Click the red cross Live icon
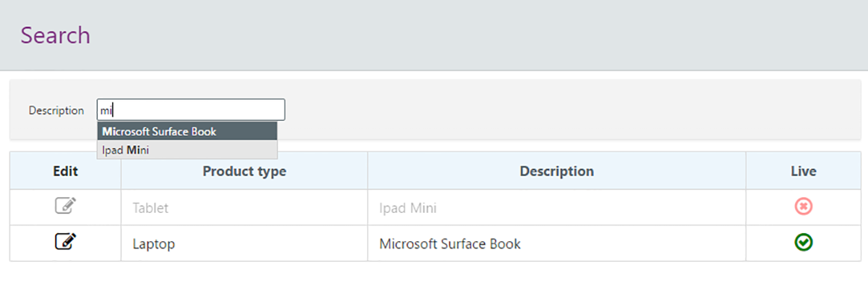Image resolution: width=868 pixels, height=297 pixels. pyautogui.click(x=804, y=207)
